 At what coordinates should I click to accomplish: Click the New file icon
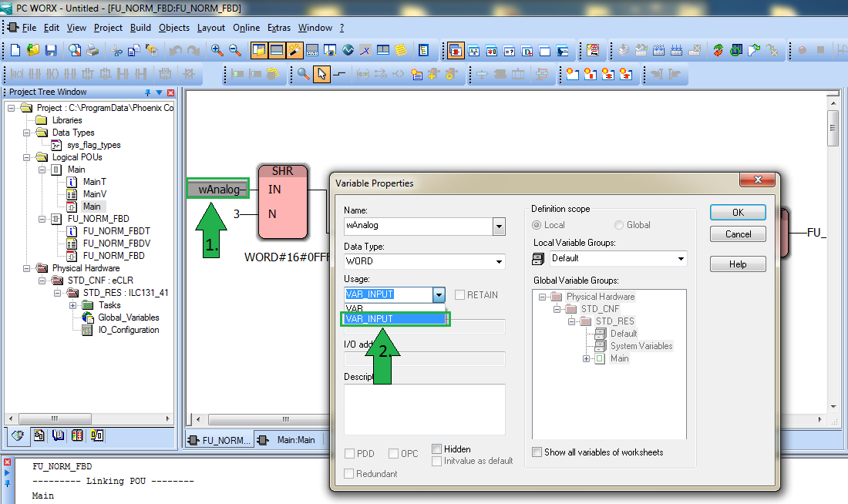[15, 51]
